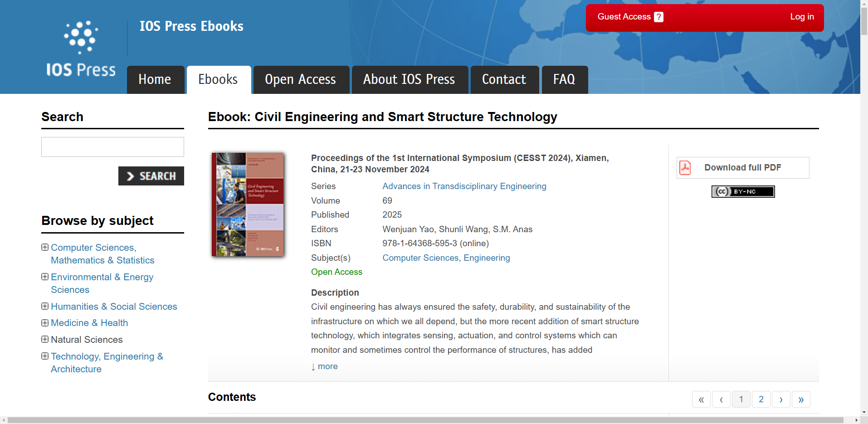Go to contents page 2
Image resolution: width=868 pixels, height=424 pixels.
click(761, 400)
